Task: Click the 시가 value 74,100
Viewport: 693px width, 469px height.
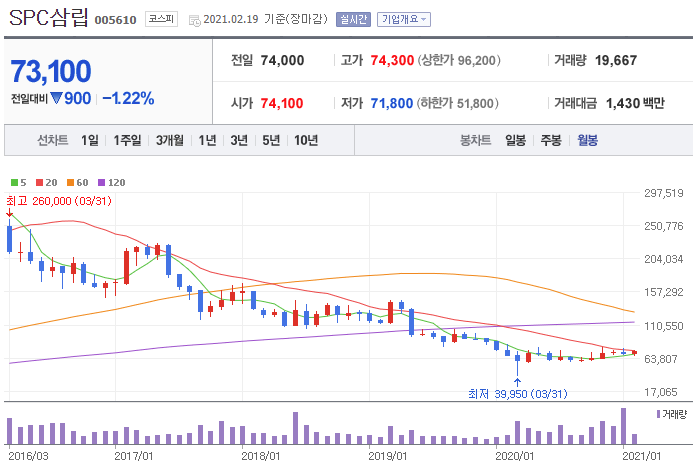Action: click(282, 103)
